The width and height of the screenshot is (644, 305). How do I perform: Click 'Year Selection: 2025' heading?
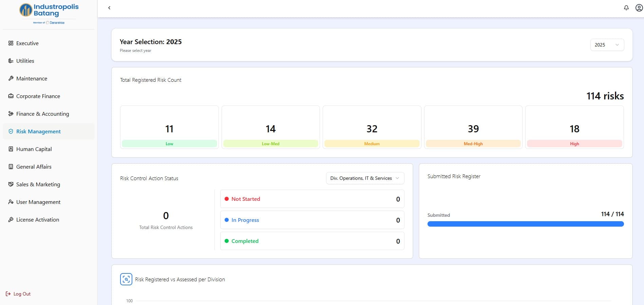point(151,42)
